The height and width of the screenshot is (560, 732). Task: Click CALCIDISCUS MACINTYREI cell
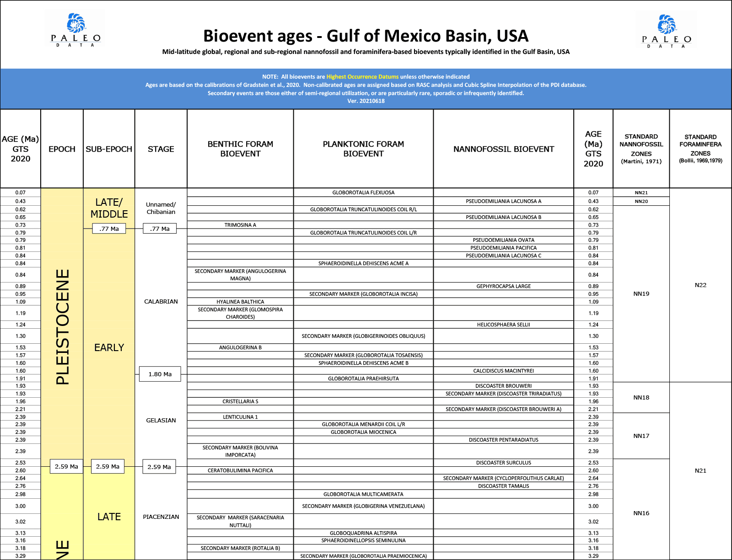coord(504,371)
